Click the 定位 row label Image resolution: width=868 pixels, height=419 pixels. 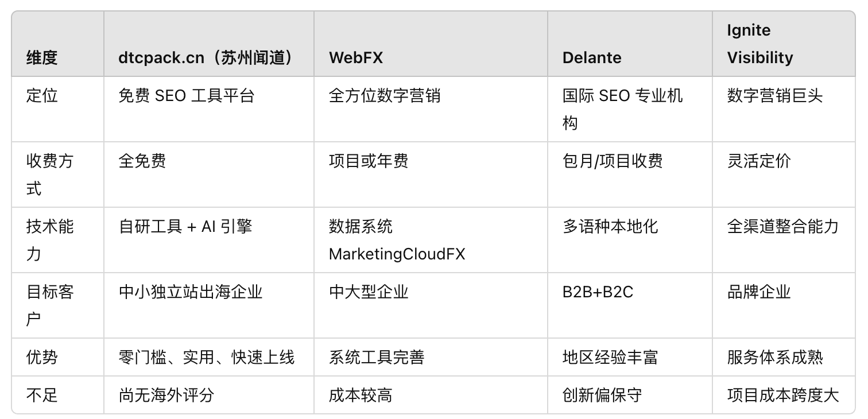click(x=42, y=95)
